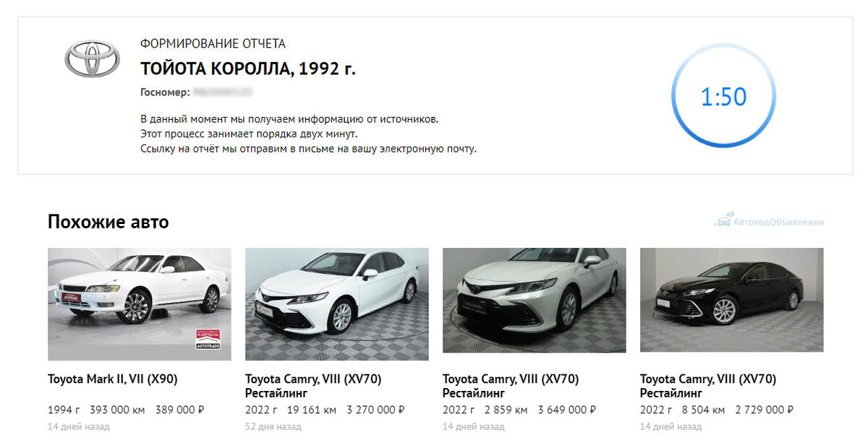Viewport: 868px width, 448px height.
Task: Open Camry listing title priced 3 649 000 ₽
Action: click(x=511, y=386)
